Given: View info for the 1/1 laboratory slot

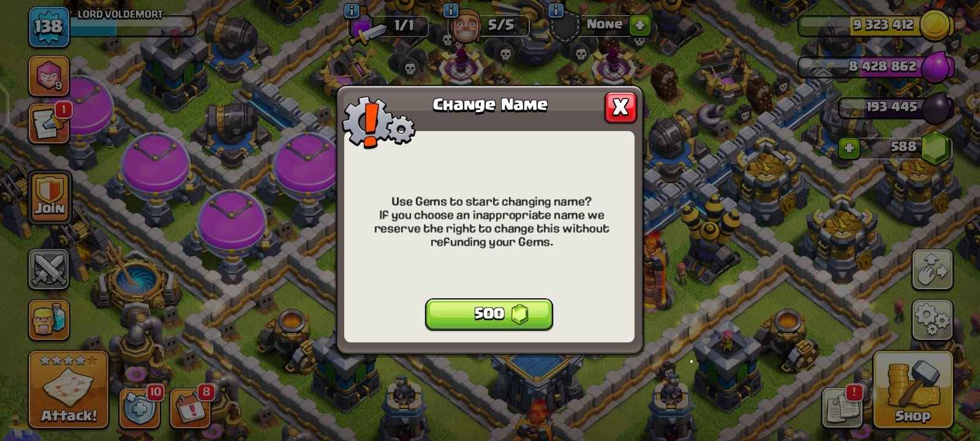Looking at the screenshot, I should [352, 10].
